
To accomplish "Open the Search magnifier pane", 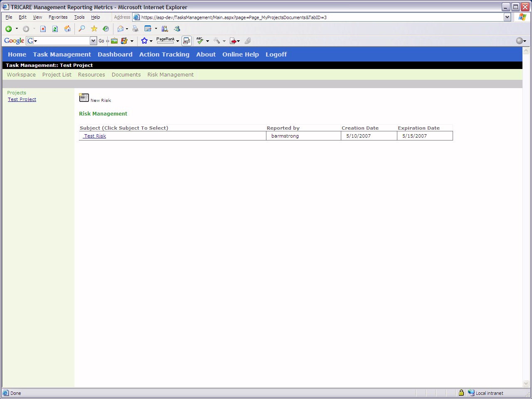I will point(82,29).
